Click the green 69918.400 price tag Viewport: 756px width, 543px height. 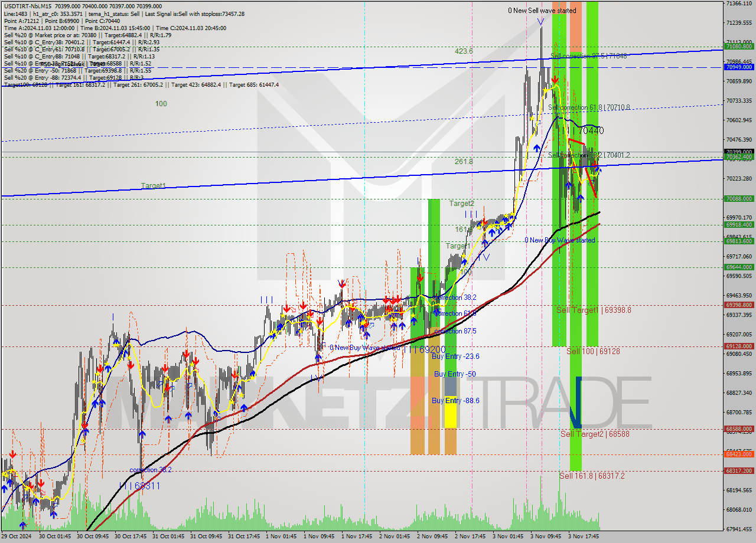tap(739, 225)
